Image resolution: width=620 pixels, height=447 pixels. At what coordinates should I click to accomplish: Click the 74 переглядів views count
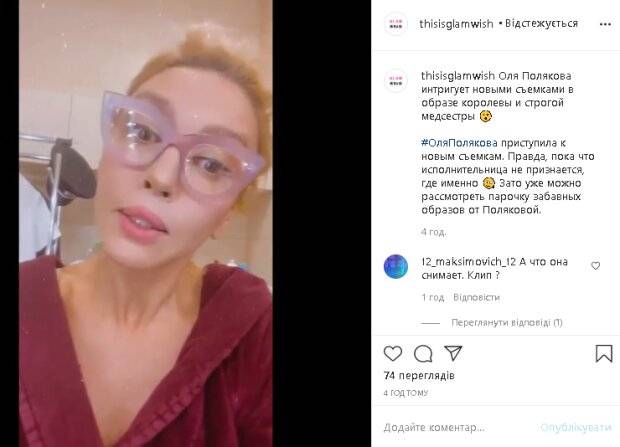coord(419,375)
